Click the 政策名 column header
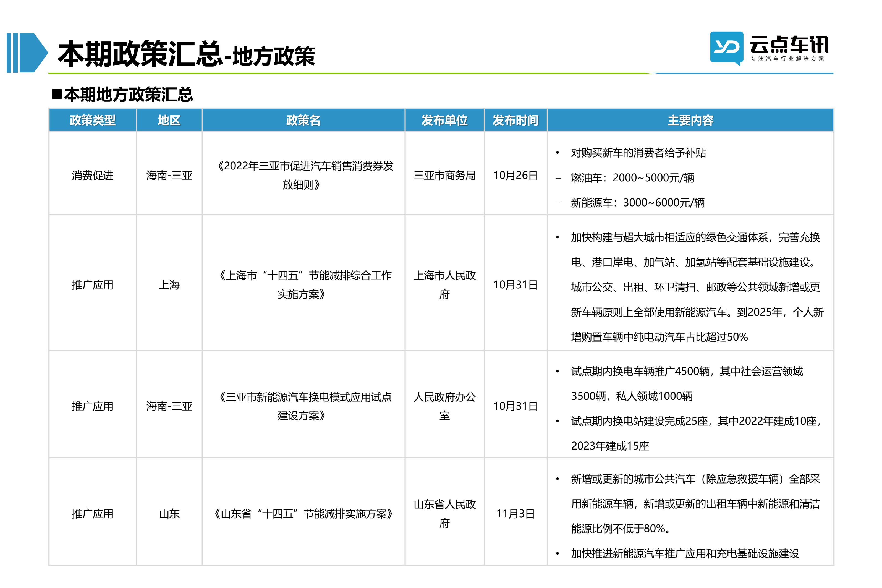Image resolution: width=882 pixels, height=588 pixels. click(303, 120)
